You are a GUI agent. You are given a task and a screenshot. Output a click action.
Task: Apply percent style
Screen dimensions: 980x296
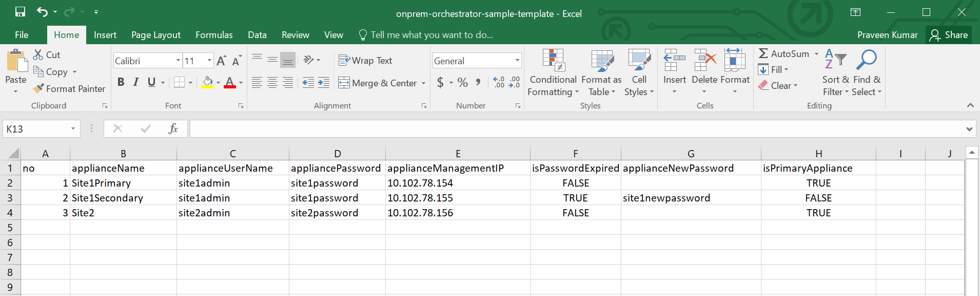click(x=463, y=82)
